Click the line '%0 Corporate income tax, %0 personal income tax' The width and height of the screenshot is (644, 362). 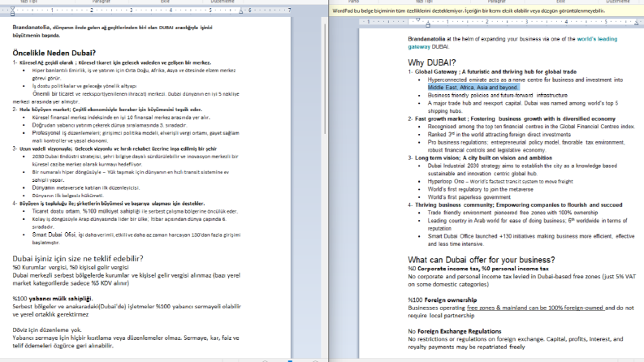coord(478,269)
